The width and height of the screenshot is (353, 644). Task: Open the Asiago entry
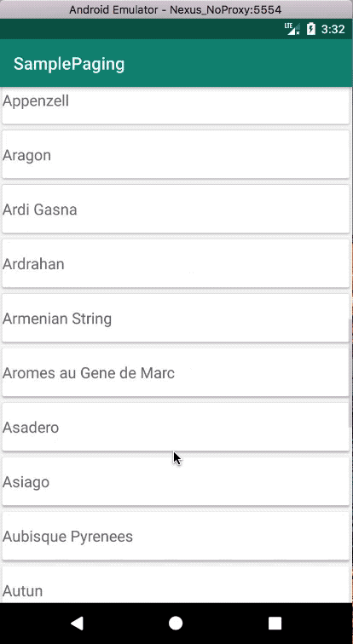click(176, 481)
